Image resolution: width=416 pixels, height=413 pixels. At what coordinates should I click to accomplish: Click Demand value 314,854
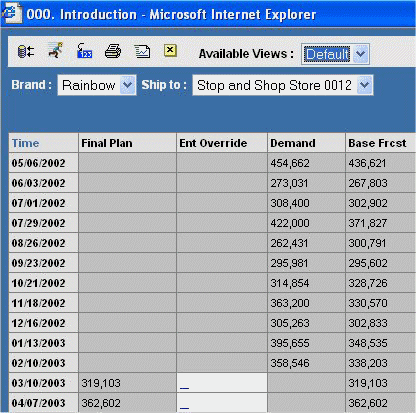[290, 283]
